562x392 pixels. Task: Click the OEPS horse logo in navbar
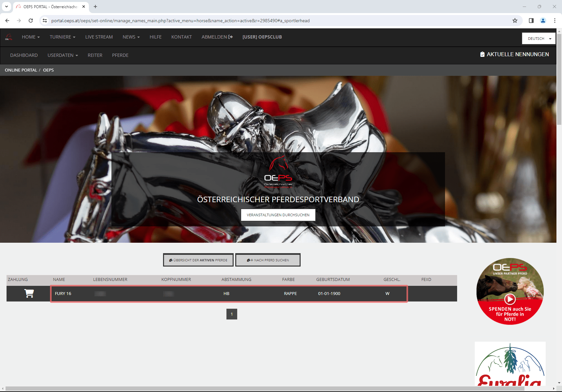pyautogui.click(x=9, y=37)
